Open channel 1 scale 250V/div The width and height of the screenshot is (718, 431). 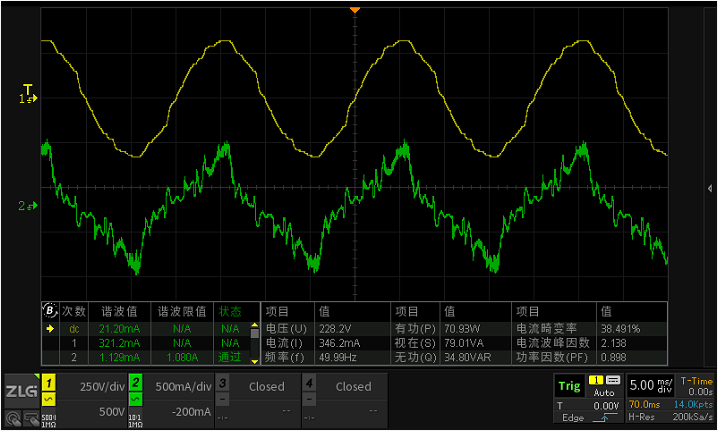tap(102, 387)
